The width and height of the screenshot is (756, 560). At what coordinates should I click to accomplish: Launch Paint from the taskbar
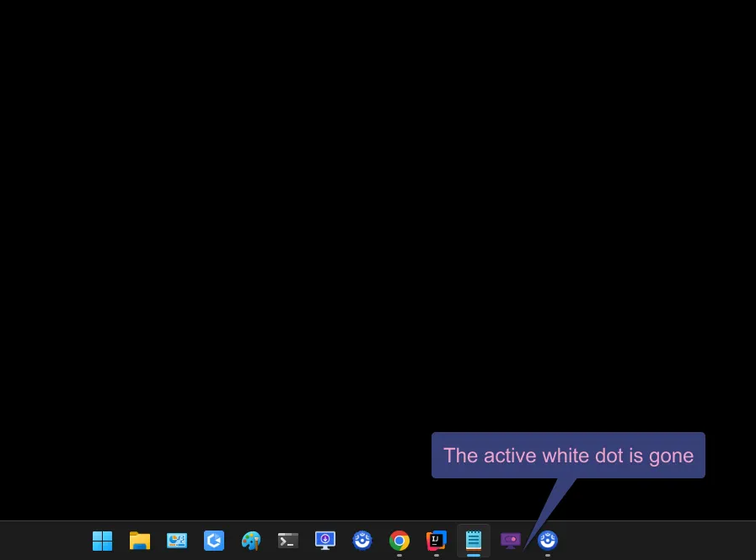pyautogui.click(x=251, y=541)
